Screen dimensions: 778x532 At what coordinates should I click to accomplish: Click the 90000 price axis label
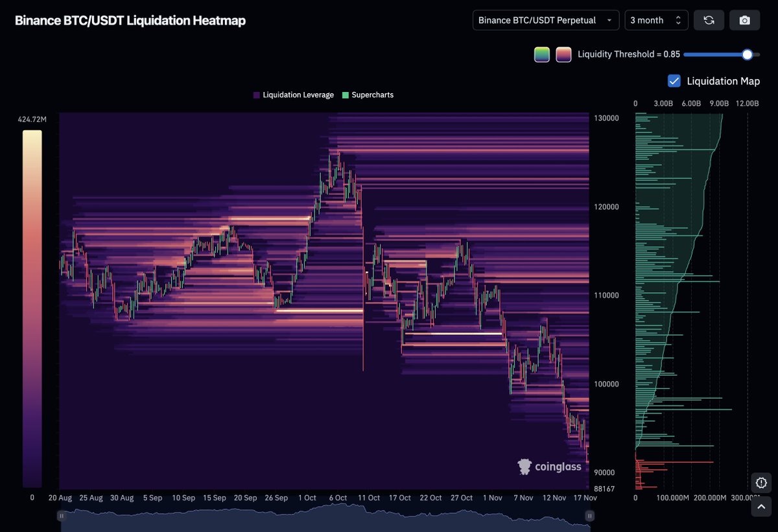tap(606, 472)
